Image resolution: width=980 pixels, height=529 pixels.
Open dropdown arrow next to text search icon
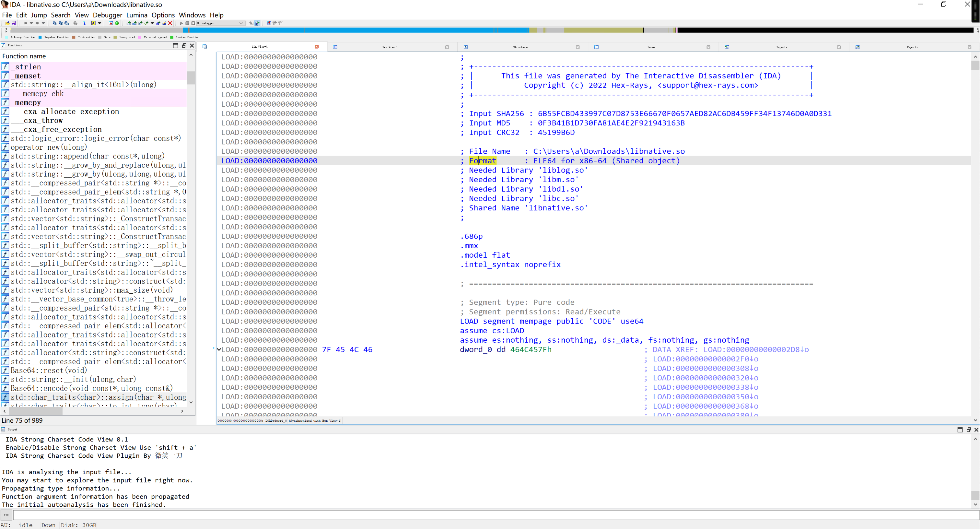tap(100, 23)
